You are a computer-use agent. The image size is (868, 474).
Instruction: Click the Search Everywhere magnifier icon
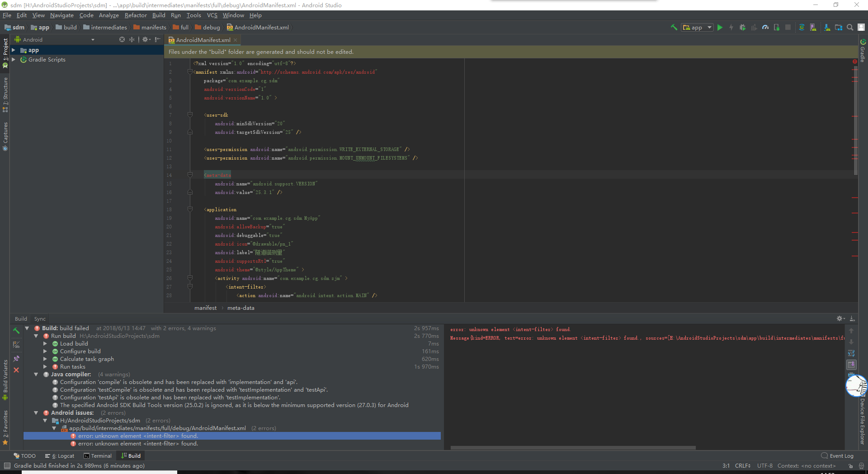coord(850,28)
